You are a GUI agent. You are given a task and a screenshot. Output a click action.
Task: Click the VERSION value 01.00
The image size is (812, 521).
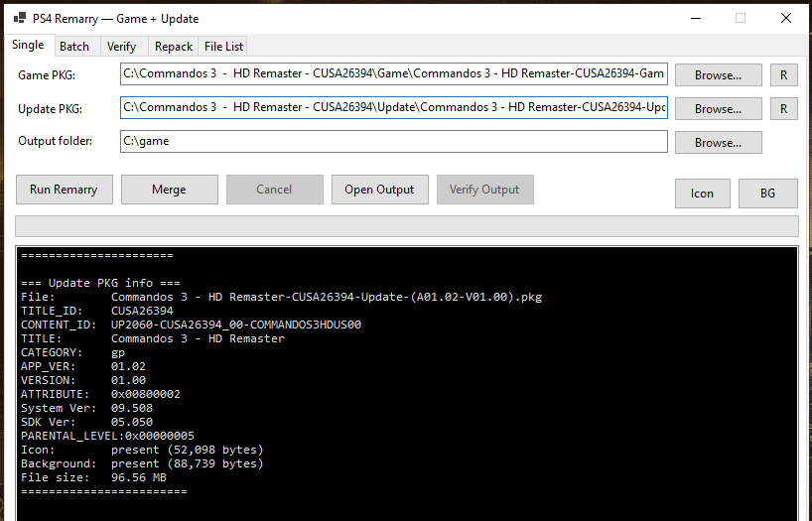(x=128, y=381)
